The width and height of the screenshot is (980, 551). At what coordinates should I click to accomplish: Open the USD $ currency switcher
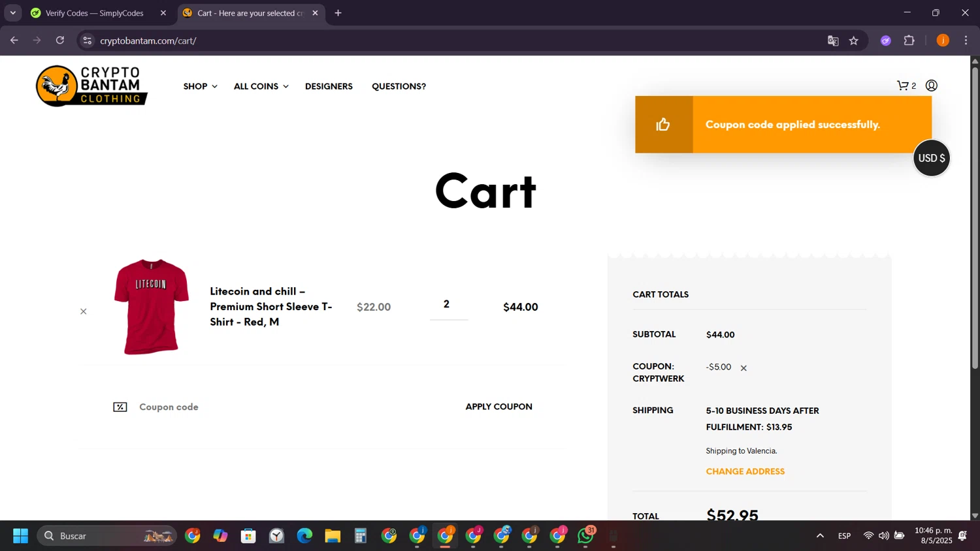click(931, 158)
